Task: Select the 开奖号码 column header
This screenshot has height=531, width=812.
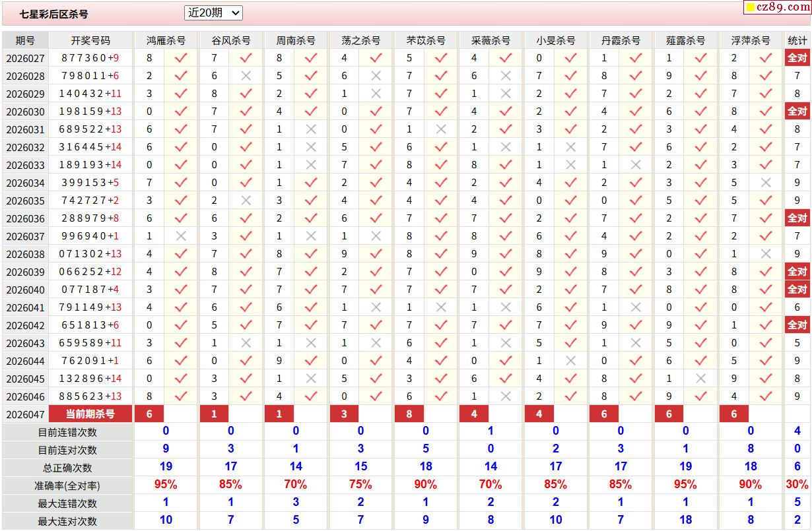Action: (90, 40)
